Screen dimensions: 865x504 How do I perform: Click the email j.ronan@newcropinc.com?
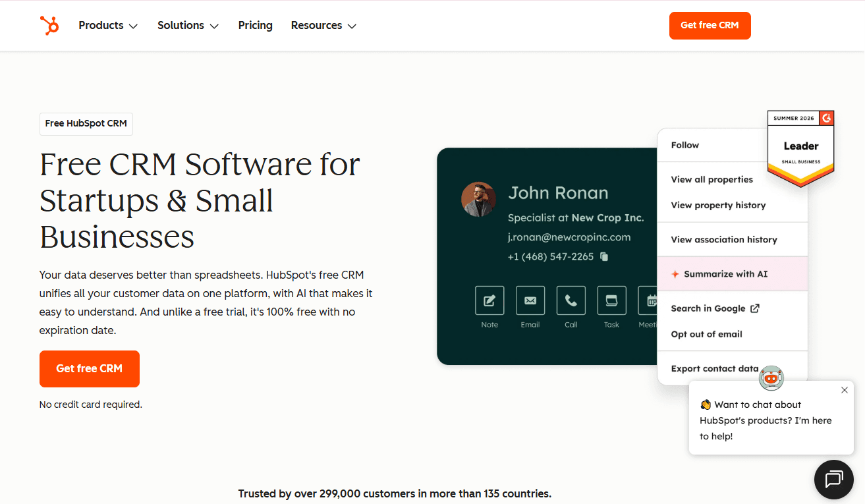tap(569, 237)
